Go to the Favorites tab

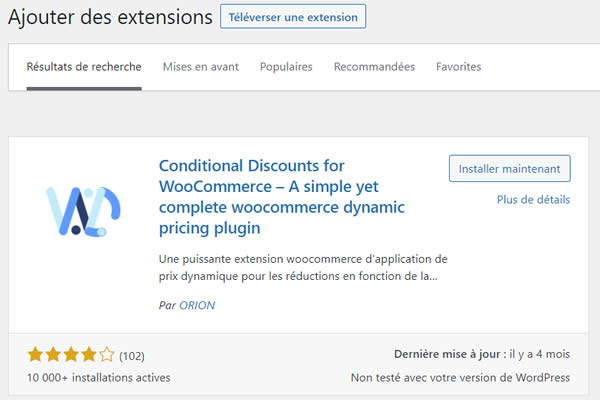click(x=458, y=67)
